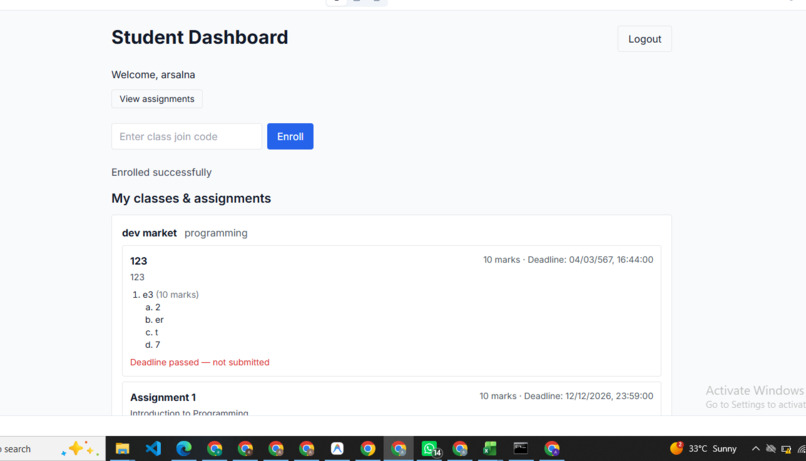Click the Logout button
Viewport: 806px width, 461px height.
point(645,39)
